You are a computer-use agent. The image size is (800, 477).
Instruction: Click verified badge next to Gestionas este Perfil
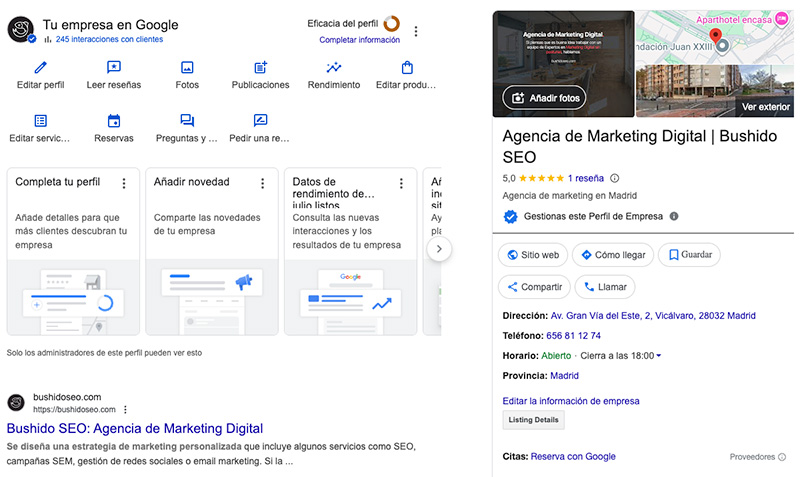[510, 217]
